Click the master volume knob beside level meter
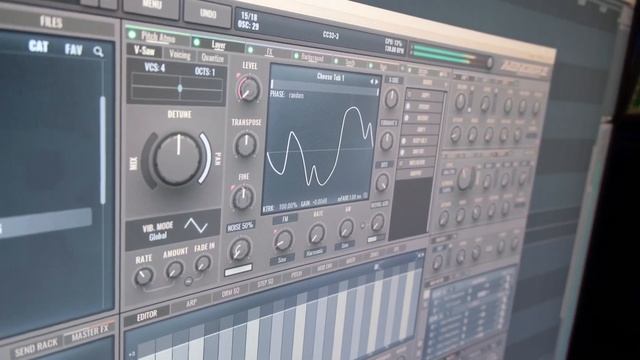The image size is (640, 360). (489, 63)
